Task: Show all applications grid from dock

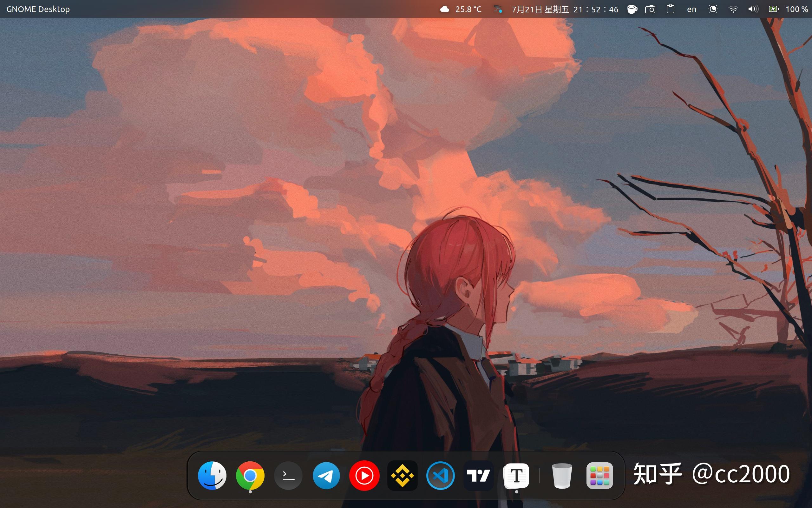Action: tap(599, 475)
